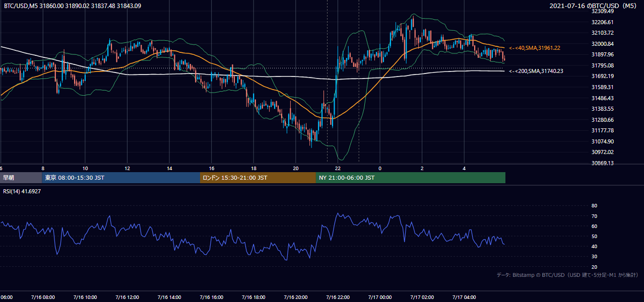Click bottom time label 7/16 18:00
Viewport: 644px width, 302px height.
[253, 297]
